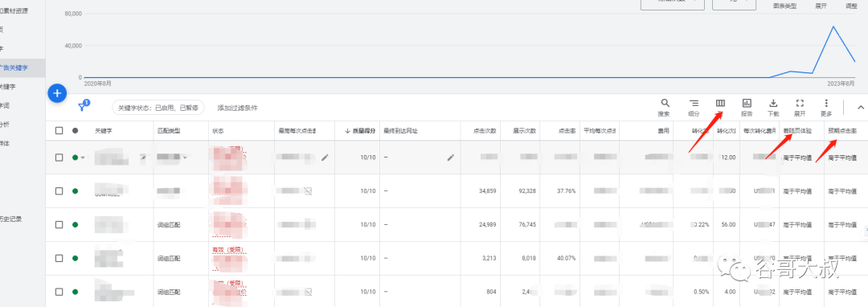Image resolution: width=868 pixels, height=307 pixels.
Task: Click status dot header icon
Action: tap(76, 131)
